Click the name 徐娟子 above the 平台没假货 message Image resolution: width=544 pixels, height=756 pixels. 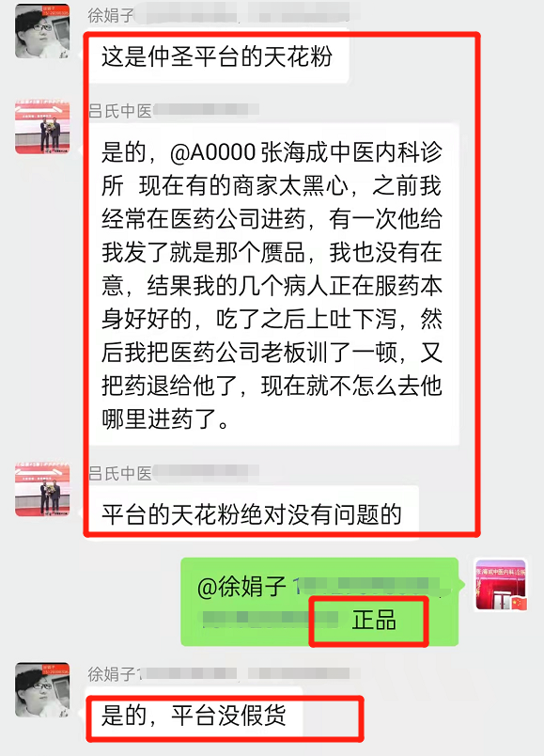click(x=111, y=674)
